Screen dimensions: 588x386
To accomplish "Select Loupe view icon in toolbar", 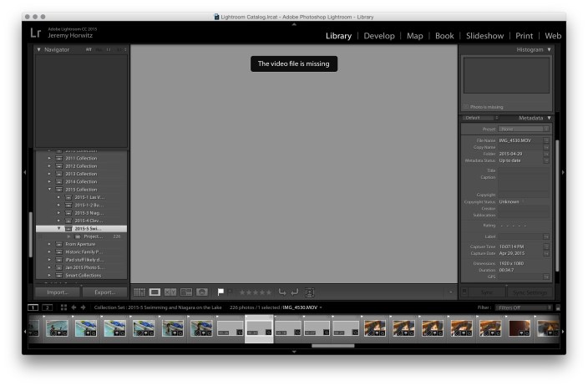I will [155, 292].
